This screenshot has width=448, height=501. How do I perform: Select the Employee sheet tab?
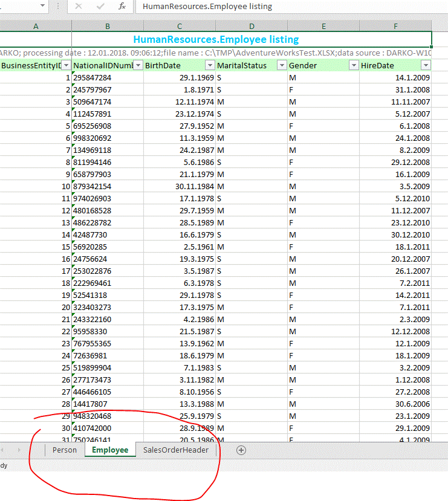click(x=110, y=450)
